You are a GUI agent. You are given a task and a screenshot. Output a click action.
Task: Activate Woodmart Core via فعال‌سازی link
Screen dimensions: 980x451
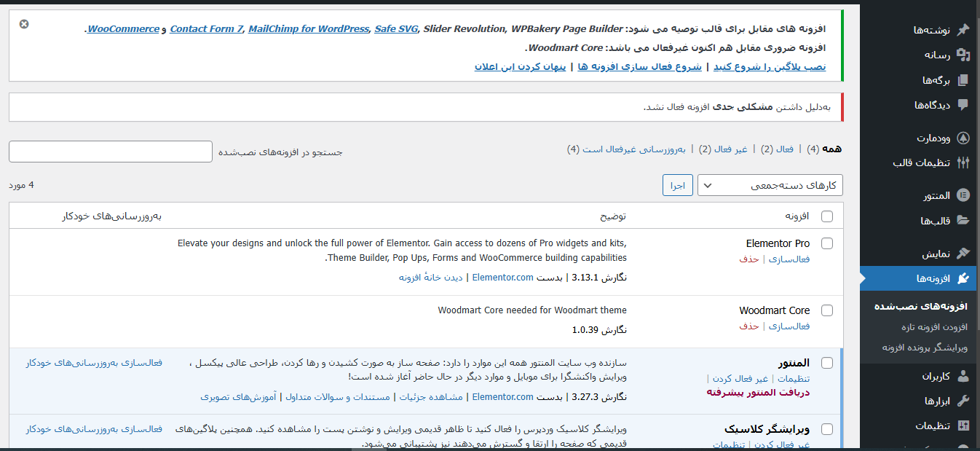point(789,326)
